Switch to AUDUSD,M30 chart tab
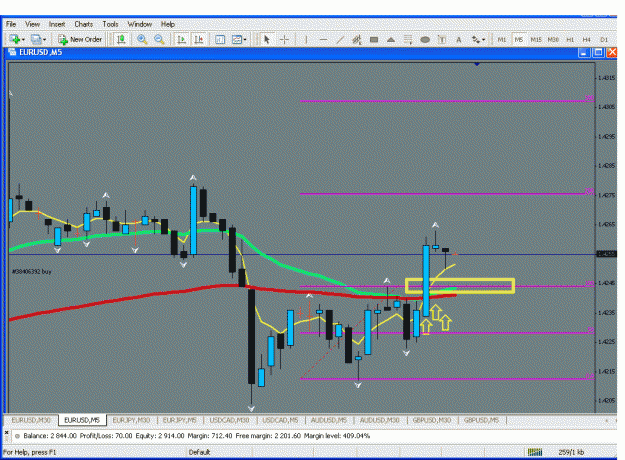The width and height of the screenshot is (625, 460). [379, 420]
